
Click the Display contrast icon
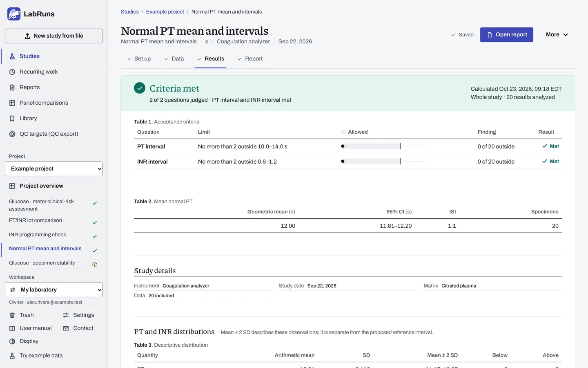12,341
